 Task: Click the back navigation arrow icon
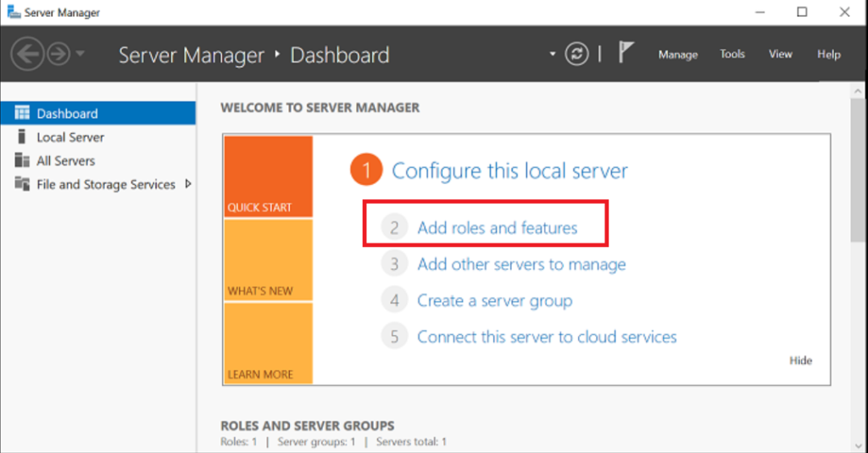(x=27, y=54)
